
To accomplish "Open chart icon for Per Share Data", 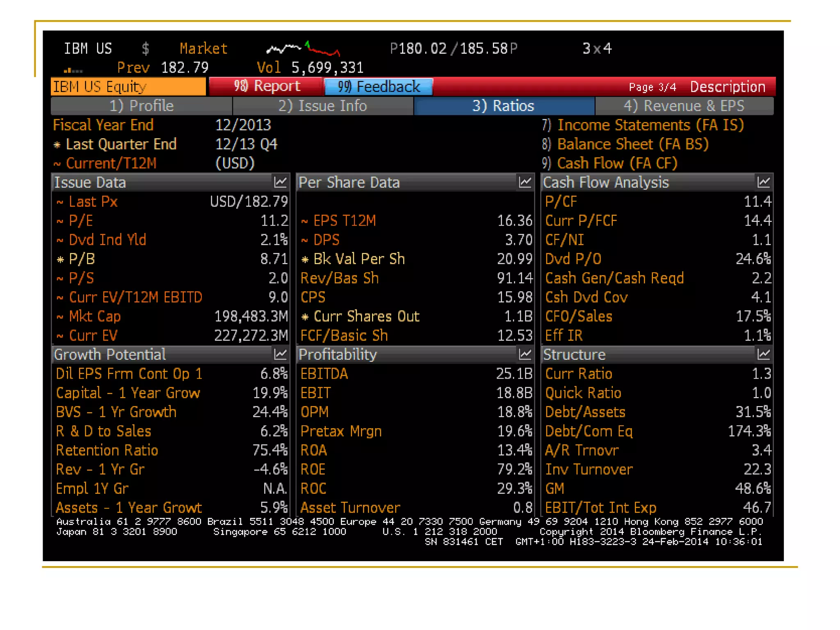I will pyautogui.click(x=525, y=182).
